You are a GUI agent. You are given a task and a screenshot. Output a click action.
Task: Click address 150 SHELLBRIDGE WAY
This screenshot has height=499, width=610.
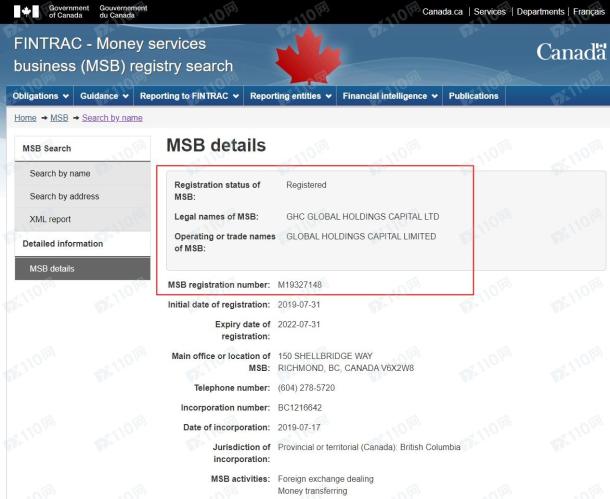[325, 356]
